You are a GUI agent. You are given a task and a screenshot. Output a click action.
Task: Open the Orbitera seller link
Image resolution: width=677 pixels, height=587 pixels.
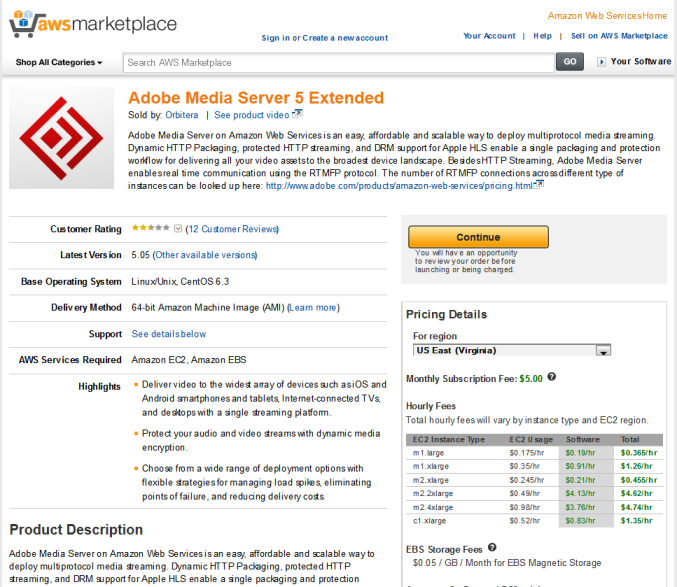pyautogui.click(x=182, y=115)
